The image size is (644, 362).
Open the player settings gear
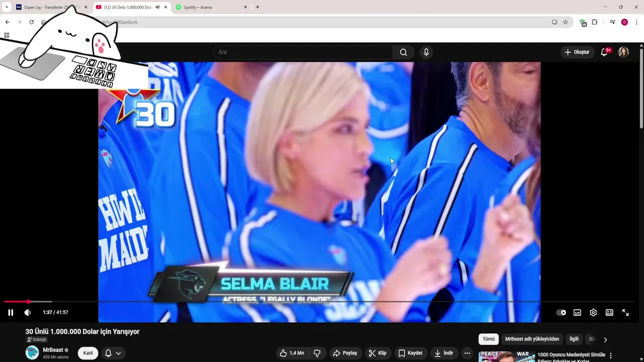593,312
